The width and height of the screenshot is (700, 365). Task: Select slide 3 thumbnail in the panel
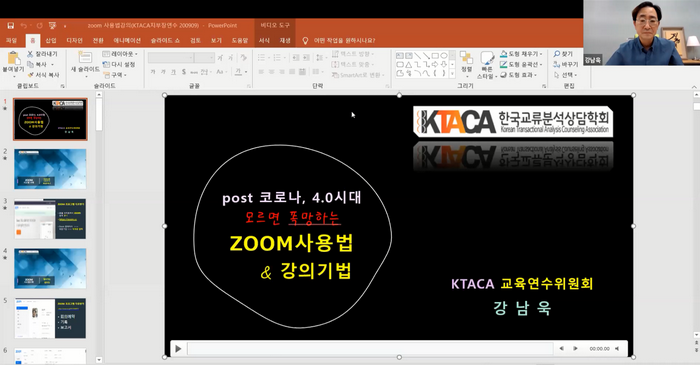pos(50,219)
